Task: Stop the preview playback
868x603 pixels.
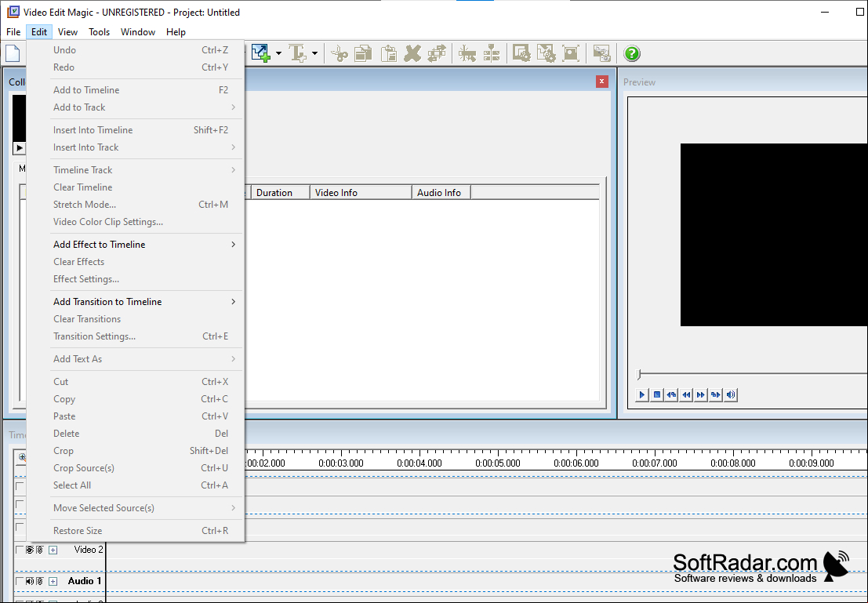Action: coord(657,394)
